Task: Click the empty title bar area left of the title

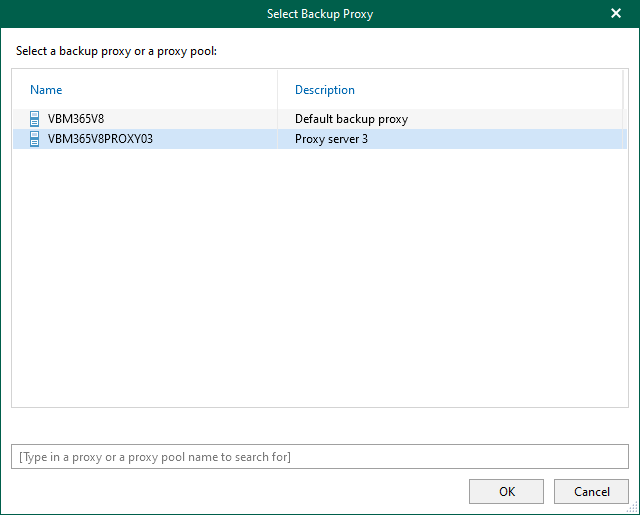Action: point(120,14)
